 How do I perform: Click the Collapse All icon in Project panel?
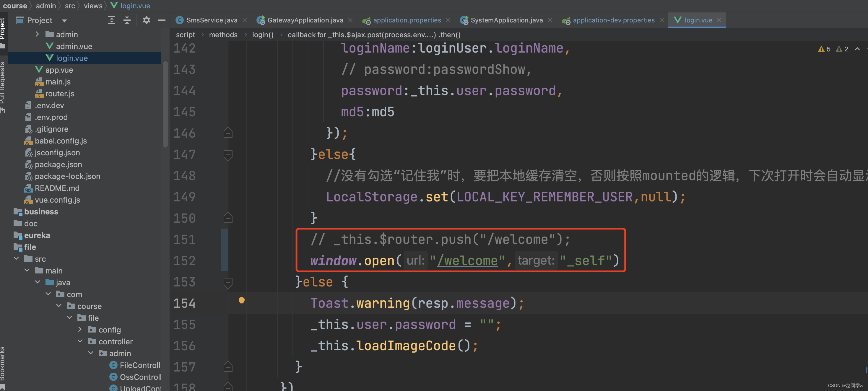pos(127,20)
